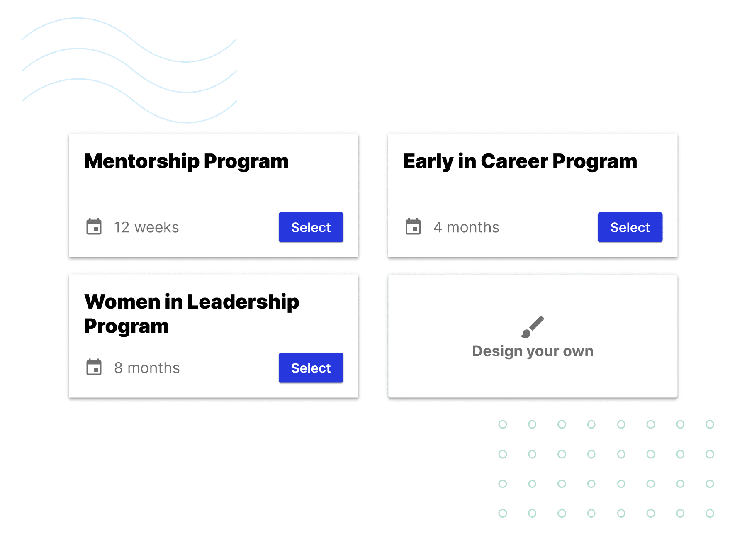The image size is (747, 560).
Task: Click the dotted pattern decoration at bottom right
Action: click(x=606, y=469)
